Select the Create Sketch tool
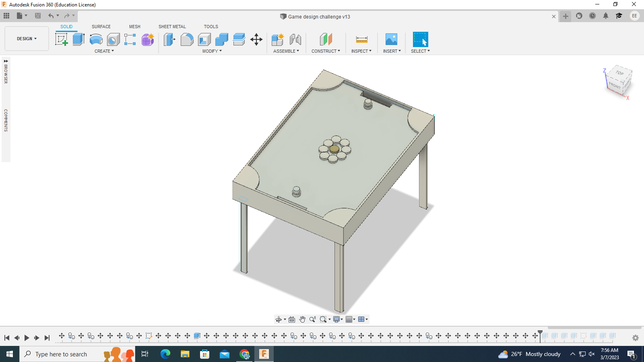This screenshot has width=644, height=362. pos(62,39)
